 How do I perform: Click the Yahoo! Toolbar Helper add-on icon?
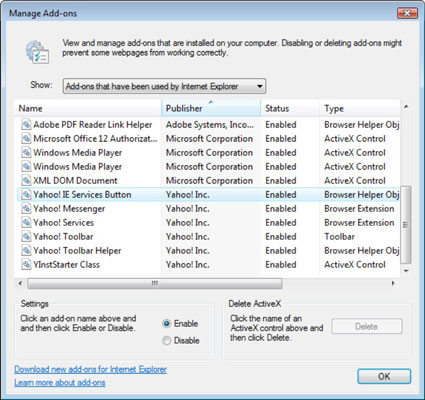pos(26,251)
